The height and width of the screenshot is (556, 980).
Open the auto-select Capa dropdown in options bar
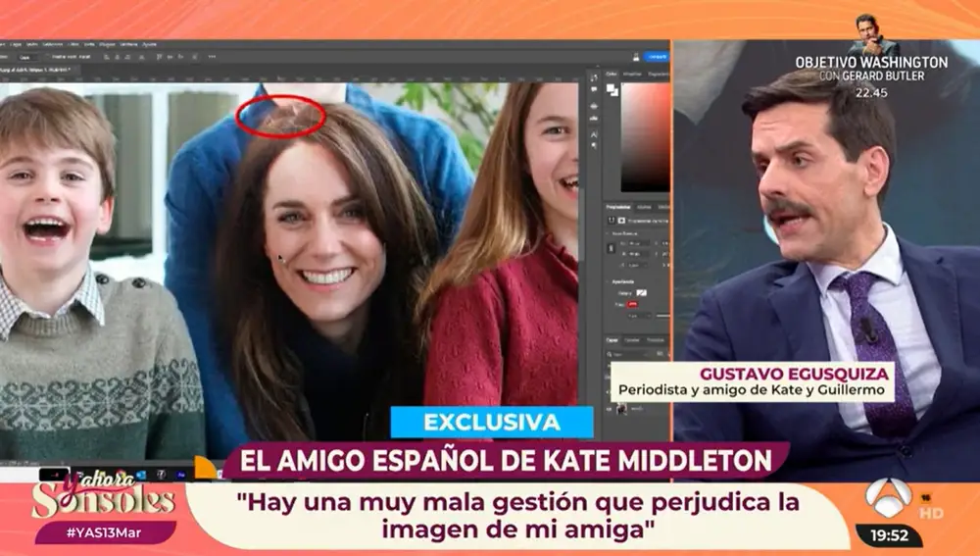pyautogui.click(x=26, y=58)
